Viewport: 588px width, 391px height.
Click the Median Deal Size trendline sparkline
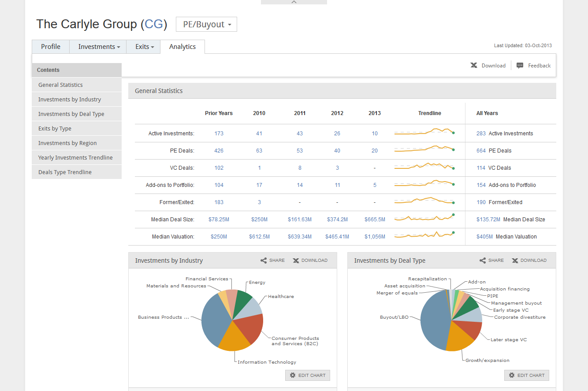(x=424, y=218)
